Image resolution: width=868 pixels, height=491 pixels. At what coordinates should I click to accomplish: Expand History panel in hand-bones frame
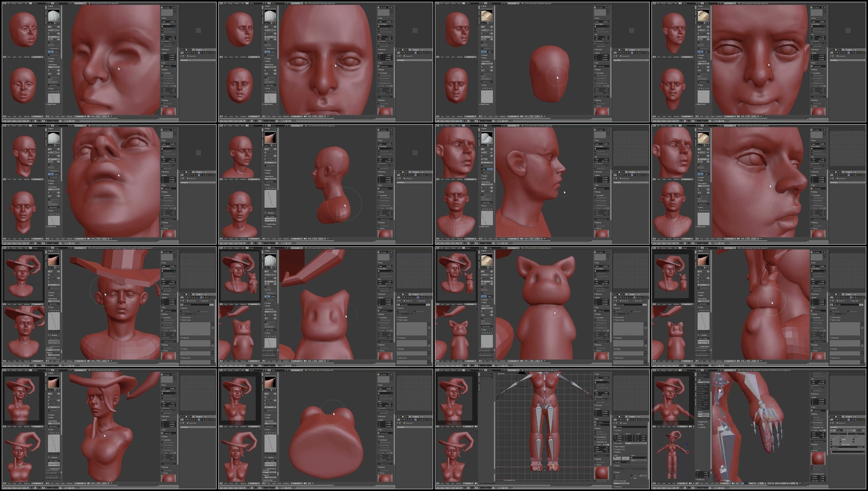(x=702, y=424)
